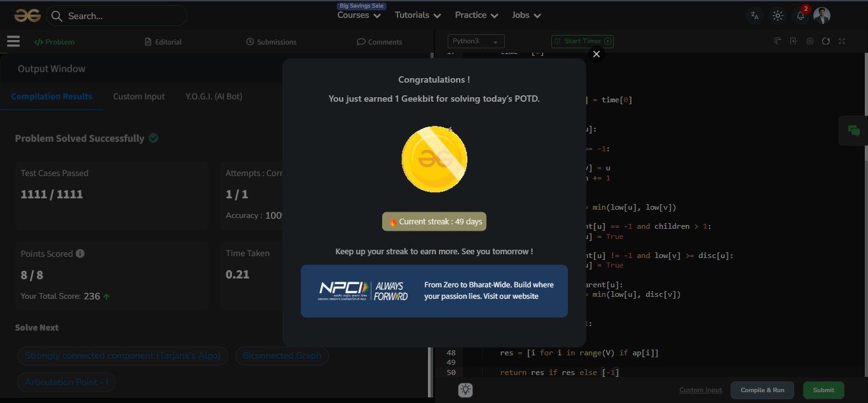The height and width of the screenshot is (403, 868).
Task: Click the Compile & Run button
Action: coord(762,390)
